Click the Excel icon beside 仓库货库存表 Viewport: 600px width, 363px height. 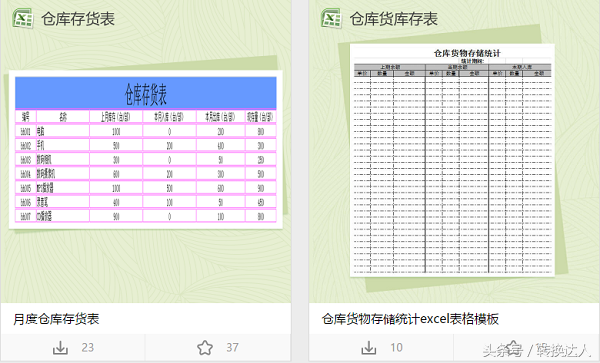(331, 18)
